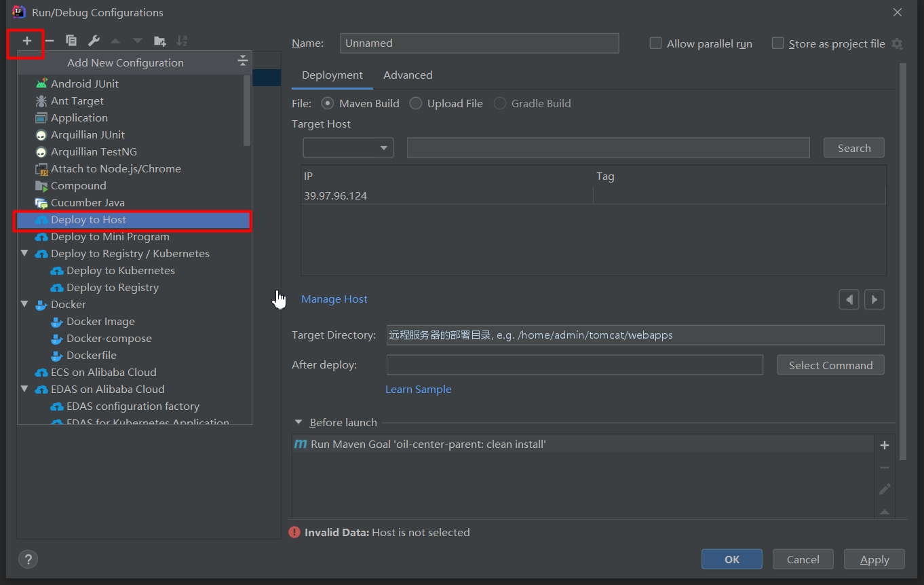Viewport: 924px width, 585px height.
Task: Click the minus icon in Before launch panel
Action: 885,468
